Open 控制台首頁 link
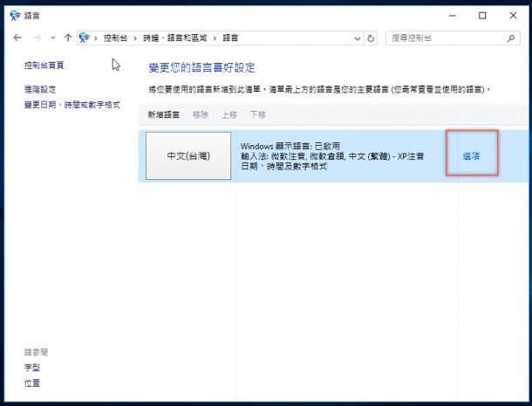The image size is (532, 406). tap(44, 65)
